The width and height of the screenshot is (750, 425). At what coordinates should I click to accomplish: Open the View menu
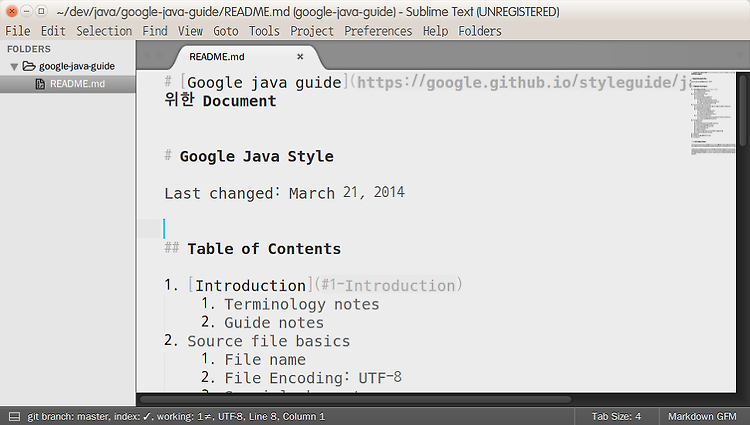click(x=190, y=31)
